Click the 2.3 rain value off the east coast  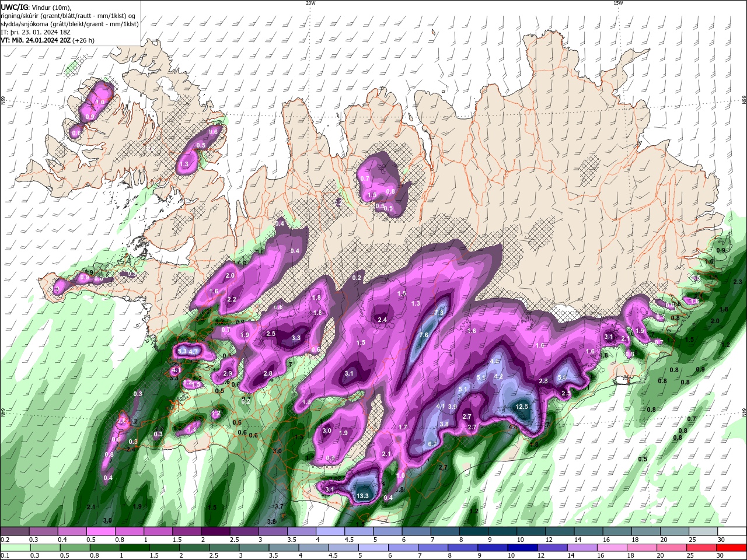[736, 282]
